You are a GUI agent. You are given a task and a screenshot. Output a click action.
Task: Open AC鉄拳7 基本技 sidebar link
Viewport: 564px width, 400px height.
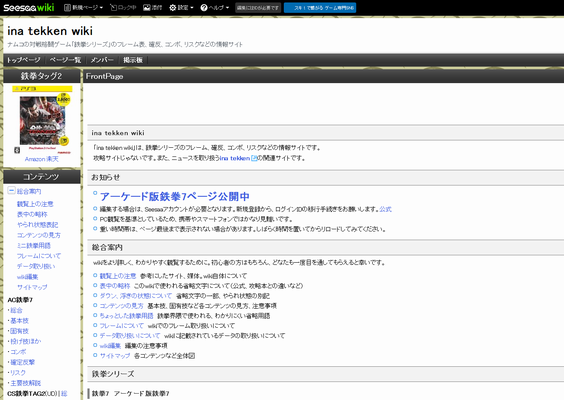click(x=19, y=321)
